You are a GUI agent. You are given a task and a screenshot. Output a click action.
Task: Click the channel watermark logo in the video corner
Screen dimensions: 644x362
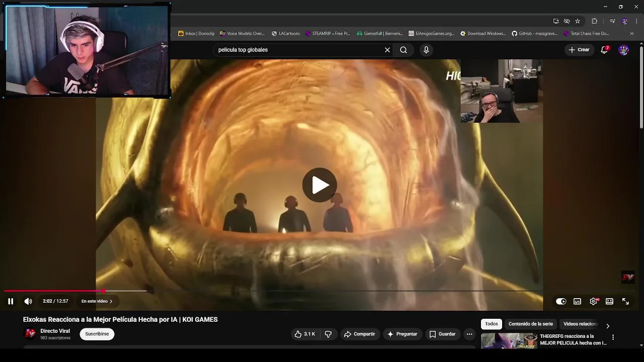click(628, 277)
